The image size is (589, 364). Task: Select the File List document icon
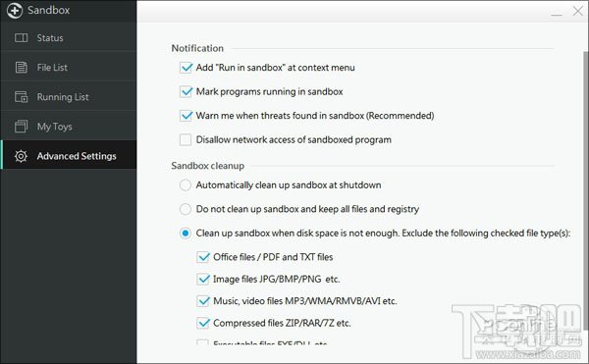pos(21,67)
